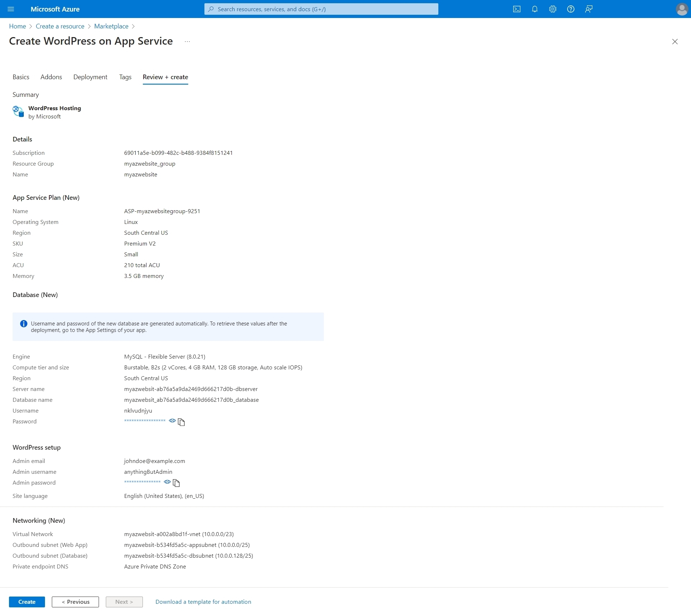691x616 pixels.
Task: Reveal the database password with eye icon
Action: point(172,421)
